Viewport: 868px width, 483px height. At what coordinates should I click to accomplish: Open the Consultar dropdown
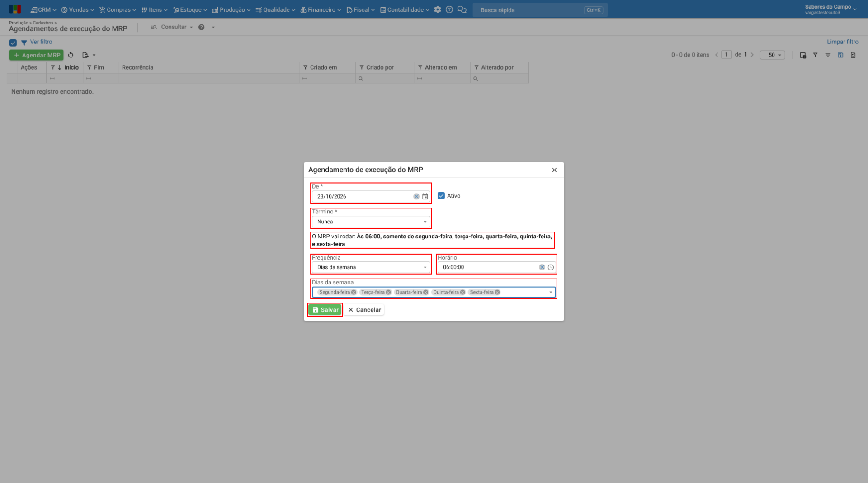(x=172, y=27)
